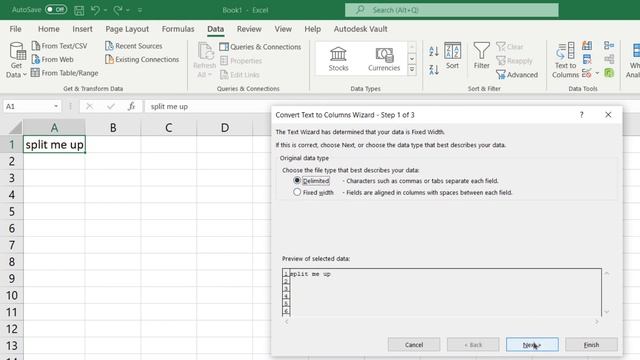Viewport: 640px width, 360px height.
Task: Click the Insert Function fx icon
Action: point(131,107)
